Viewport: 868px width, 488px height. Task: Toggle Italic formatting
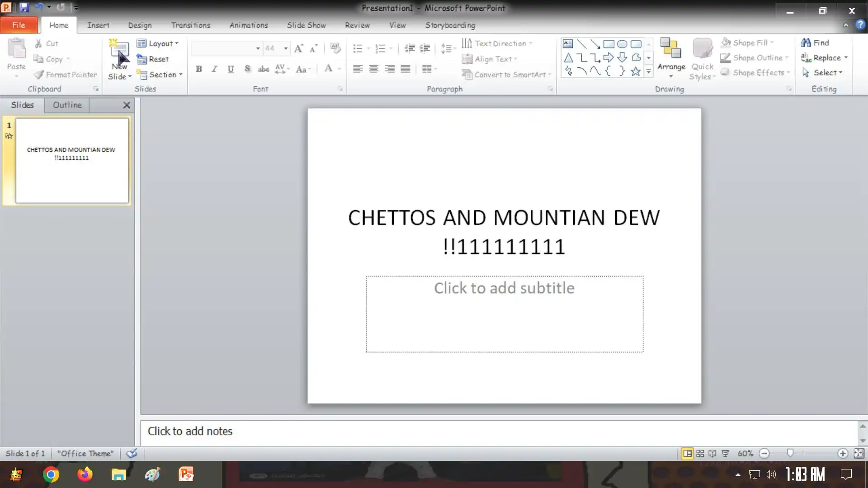coord(214,69)
